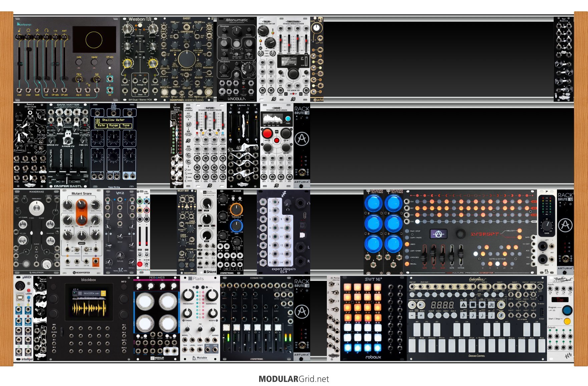Screen dimensions: 588x386
Task: Click the large Timiszoara encoder knob
Action: pyautogui.click(x=293, y=73)
